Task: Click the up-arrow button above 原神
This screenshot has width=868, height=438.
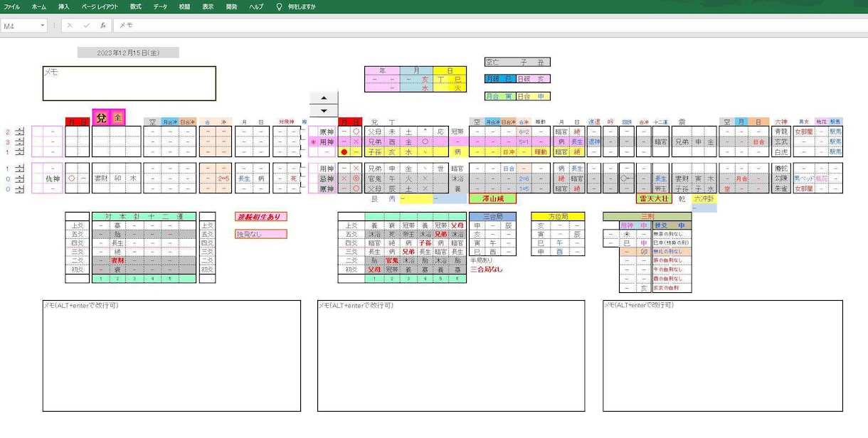Action: [324, 98]
